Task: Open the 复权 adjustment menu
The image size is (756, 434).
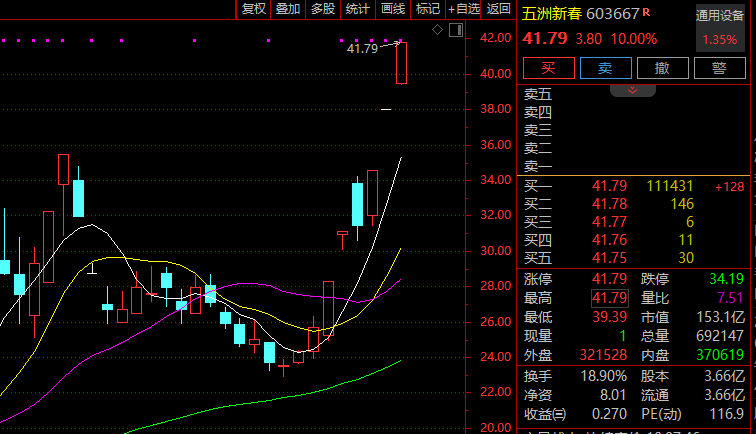Action: tap(254, 9)
